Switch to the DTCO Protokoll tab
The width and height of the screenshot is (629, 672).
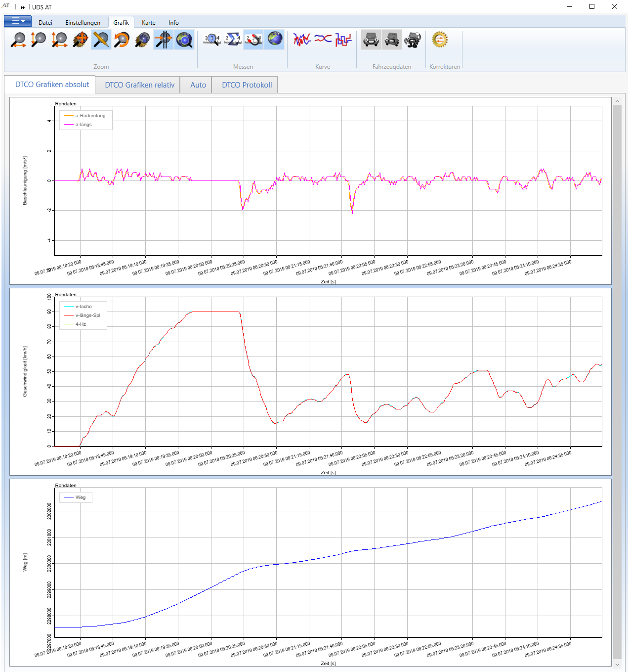pos(247,85)
